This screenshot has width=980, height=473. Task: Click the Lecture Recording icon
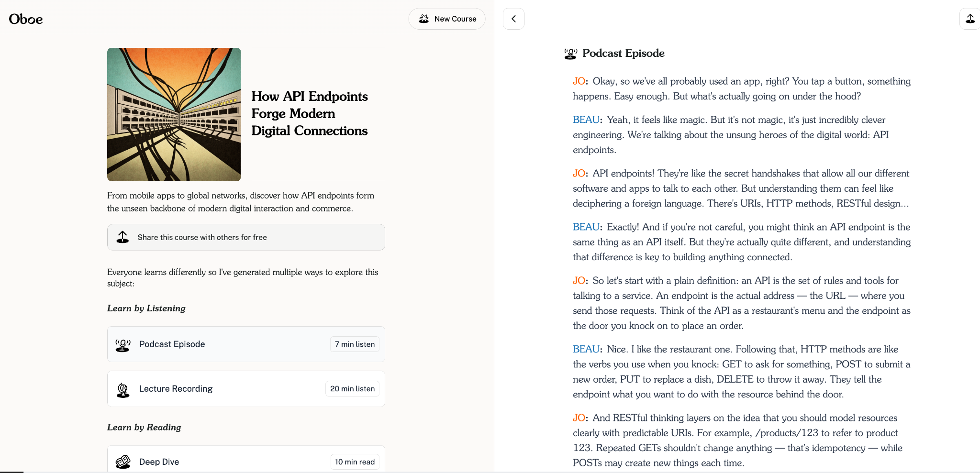click(123, 390)
